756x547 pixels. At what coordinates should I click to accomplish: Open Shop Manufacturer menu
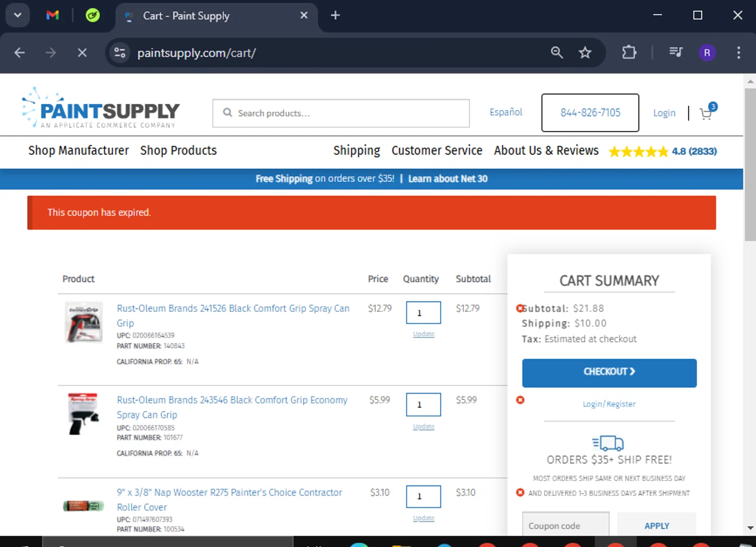[x=79, y=150]
